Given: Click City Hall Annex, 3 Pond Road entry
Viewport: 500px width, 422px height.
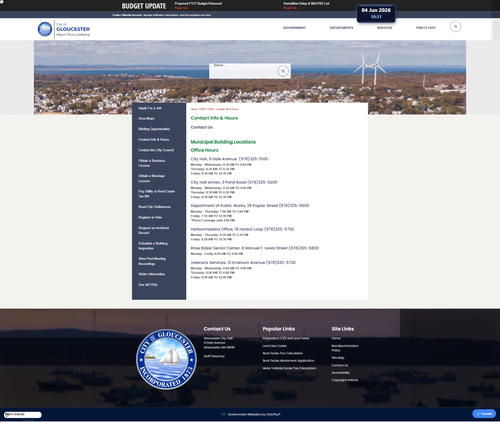Looking at the screenshot, I should [x=234, y=182].
